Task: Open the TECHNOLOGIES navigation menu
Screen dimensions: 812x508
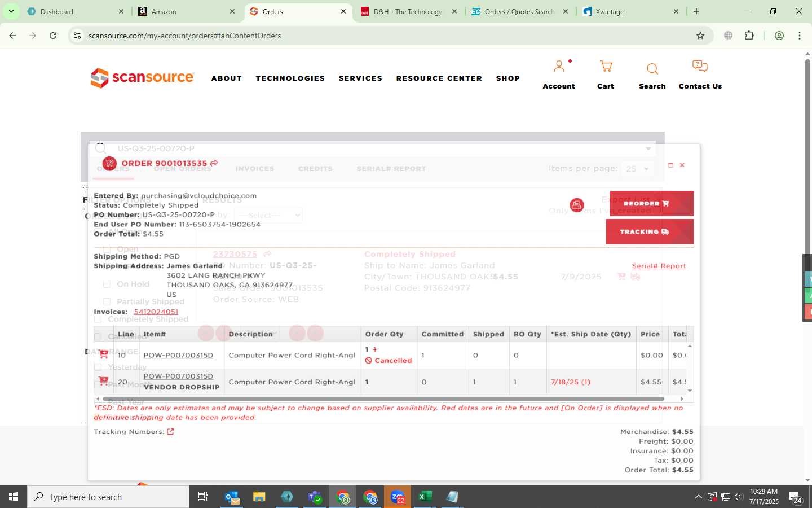Action: (290, 78)
